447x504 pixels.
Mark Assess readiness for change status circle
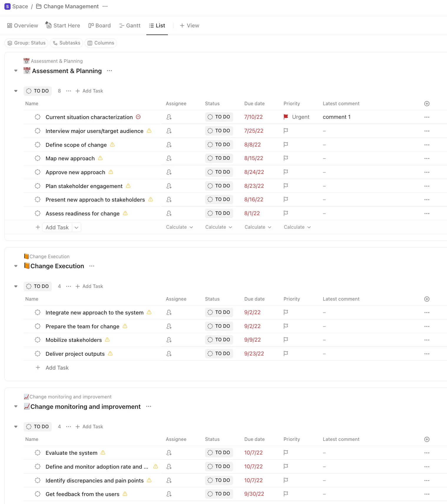coord(38,213)
